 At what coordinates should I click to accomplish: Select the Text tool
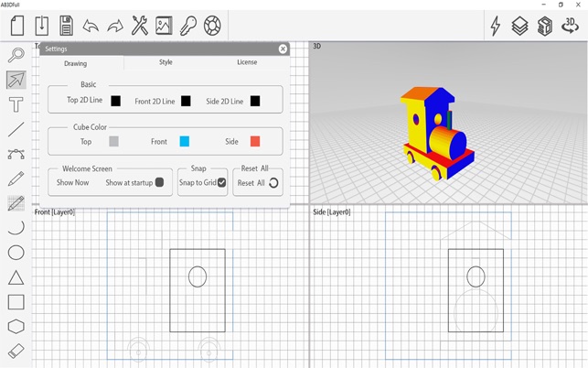tap(16, 104)
